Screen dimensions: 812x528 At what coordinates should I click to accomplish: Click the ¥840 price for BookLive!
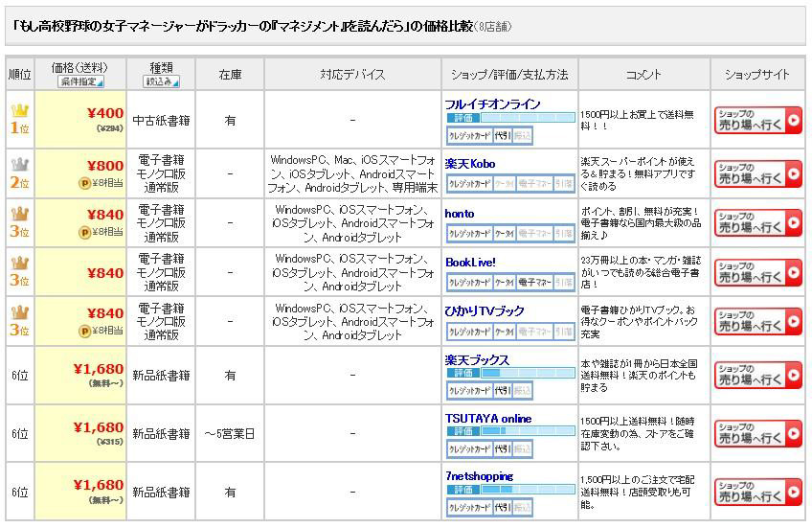[105, 273]
